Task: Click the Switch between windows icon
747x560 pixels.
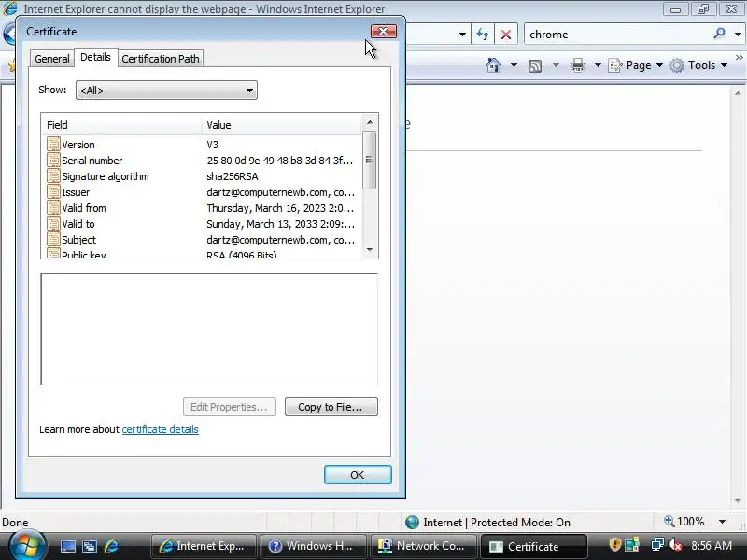Action: tap(90, 546)
